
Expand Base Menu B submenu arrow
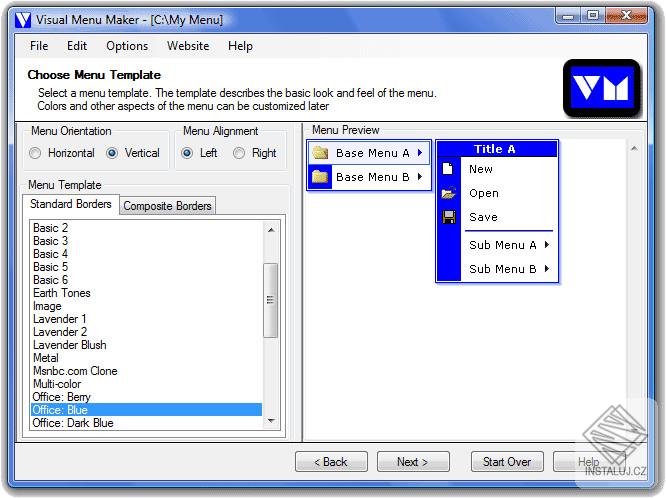click(x=420, y=176)
